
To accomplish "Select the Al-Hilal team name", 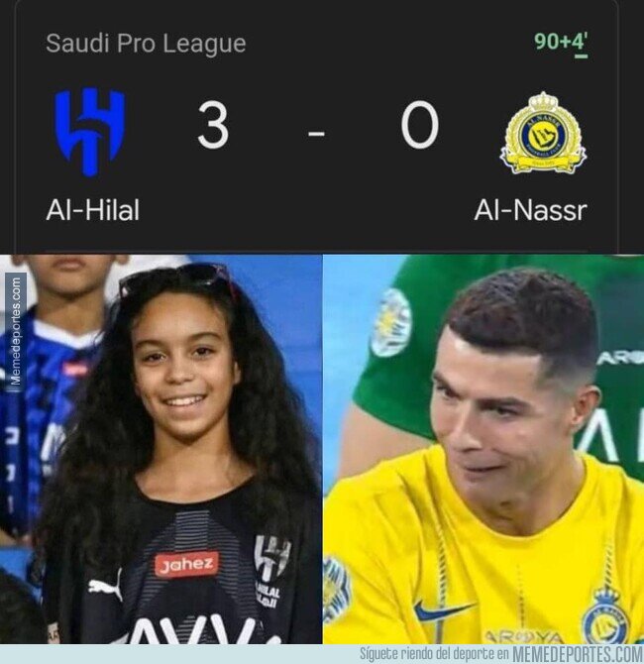I will tap(93, 210).
